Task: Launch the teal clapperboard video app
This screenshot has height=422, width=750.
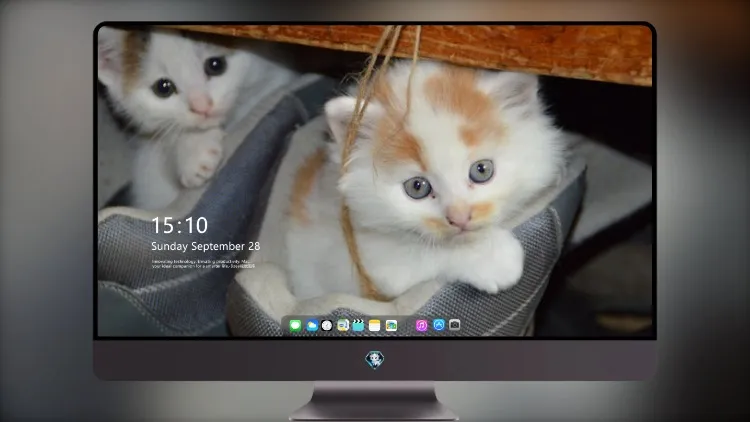Action: pyautogui.click(x=358, y=326)
